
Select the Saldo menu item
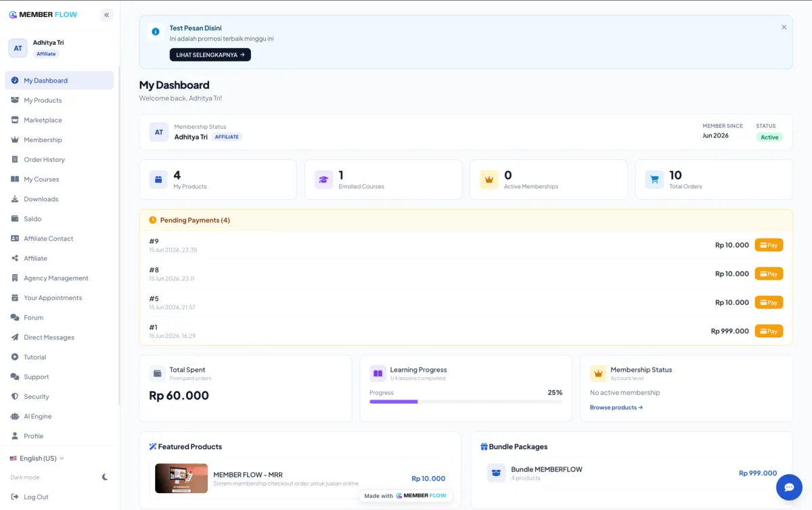[x=59, y=219]
